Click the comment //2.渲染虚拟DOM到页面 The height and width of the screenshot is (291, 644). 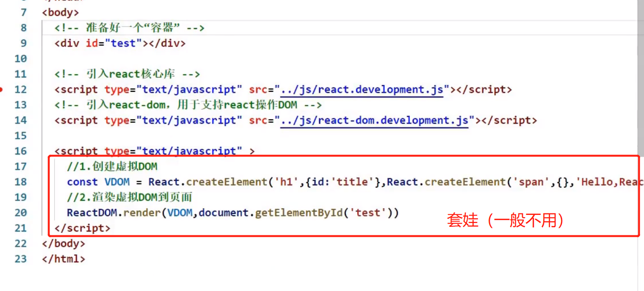pos(129,197)
